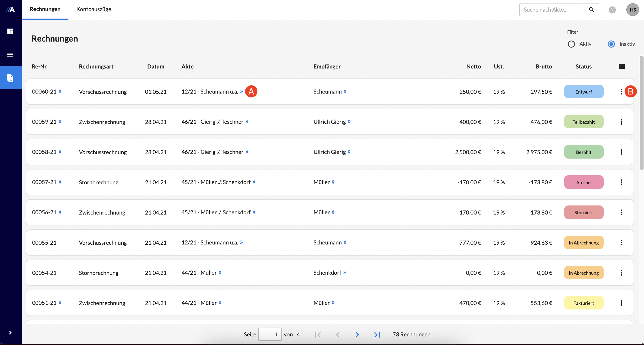Open invoice 00059-21 via double arrow
Image resolution: width=644 pixels, height=345 pixels.
pyautogui.click(x=60, y=122)
